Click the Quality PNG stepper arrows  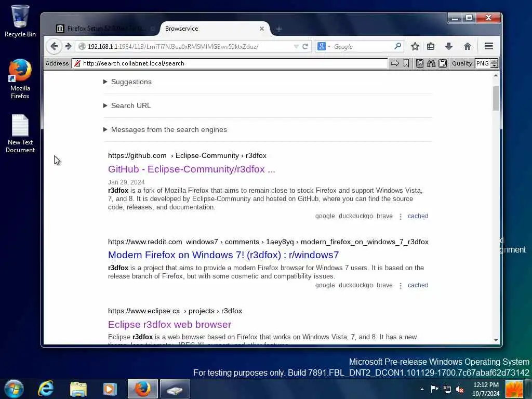coord(495,63)
